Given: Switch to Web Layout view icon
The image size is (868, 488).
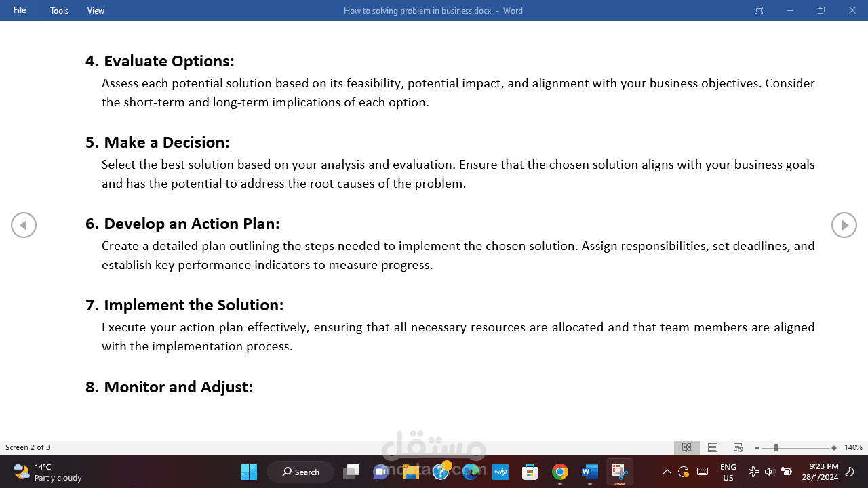Looking at the screenshot, I should coord(738,448).
